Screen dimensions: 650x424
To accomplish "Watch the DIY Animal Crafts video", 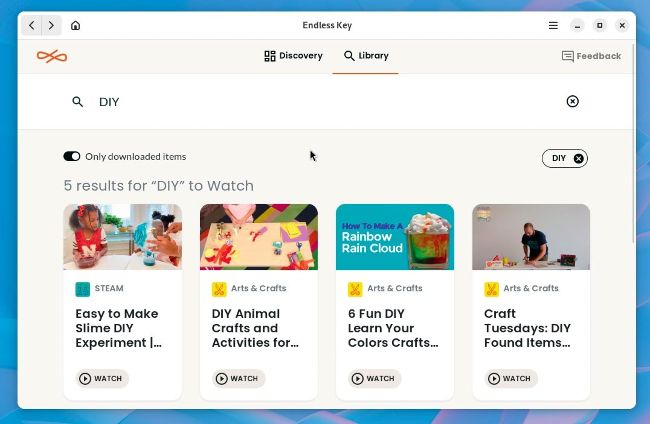I will (x=238, y=378).
